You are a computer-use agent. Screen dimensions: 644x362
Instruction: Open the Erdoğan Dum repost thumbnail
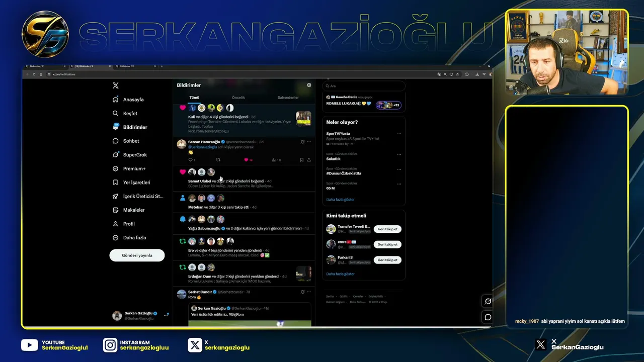click(303, 273)
